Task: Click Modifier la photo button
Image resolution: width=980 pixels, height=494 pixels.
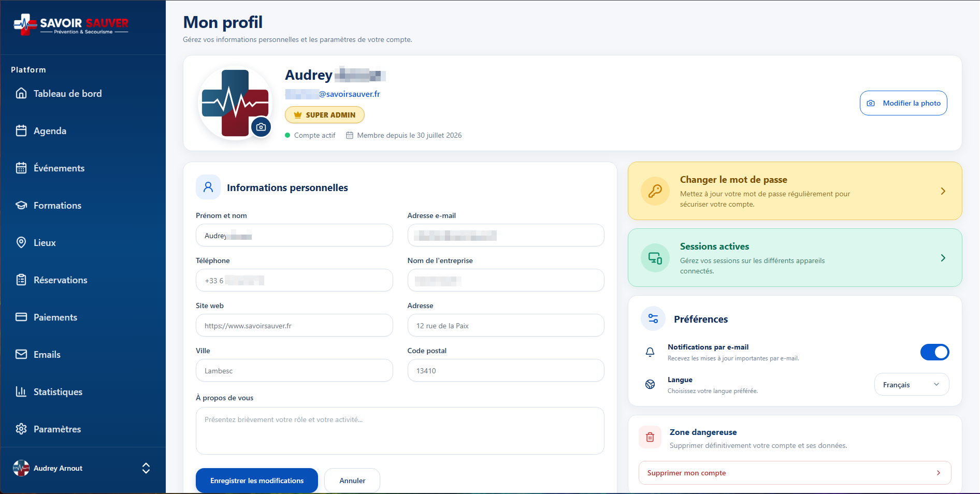Action: [903, 103]
